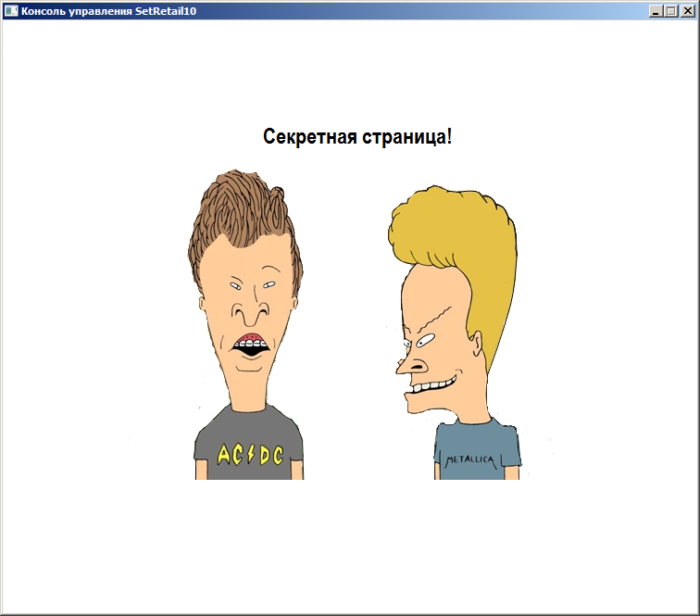This screenshot has height=616, width=700.
Task: Minimize the SetRetail10 console window
Action: tap(656, 11)
